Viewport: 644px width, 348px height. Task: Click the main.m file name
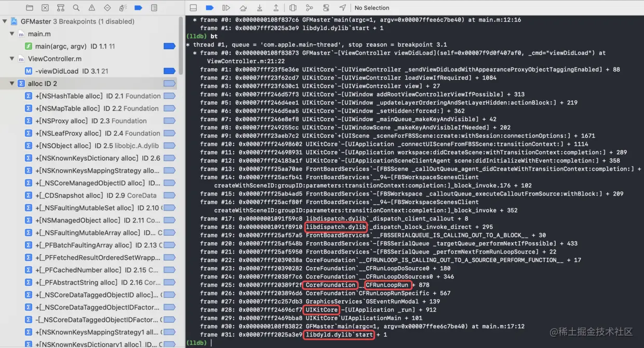[x=39, y=34]
